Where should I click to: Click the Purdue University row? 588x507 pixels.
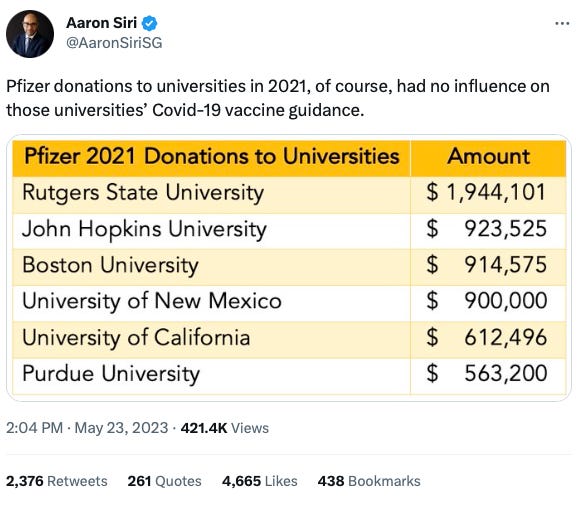tap(289, 376)
